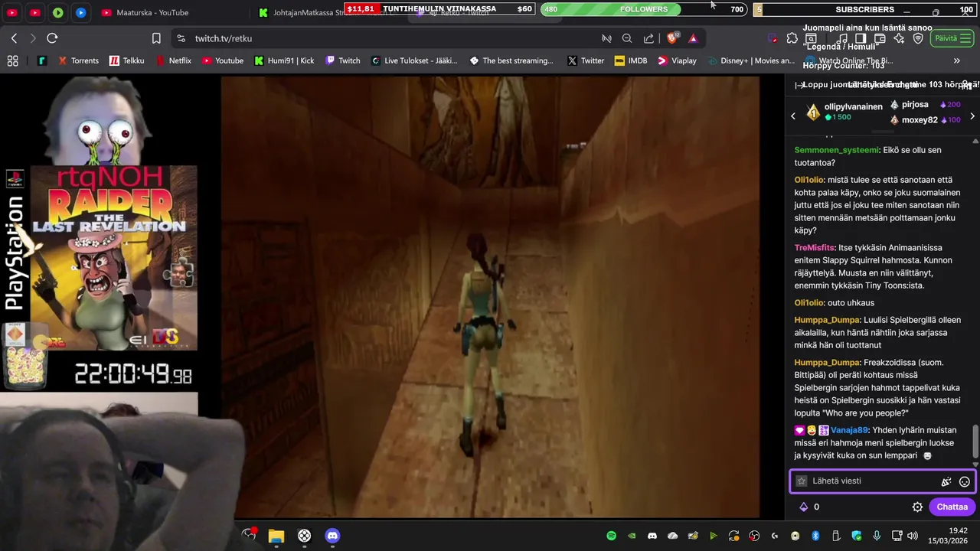Open the browser extensions puzzle icon

tap(792, 38)
